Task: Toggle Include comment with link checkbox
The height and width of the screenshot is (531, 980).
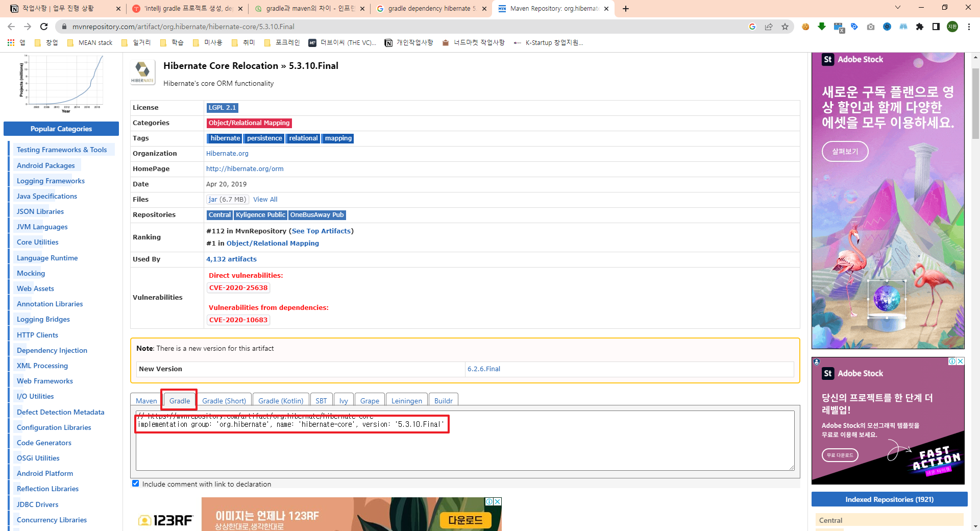Action: (136, 484)
